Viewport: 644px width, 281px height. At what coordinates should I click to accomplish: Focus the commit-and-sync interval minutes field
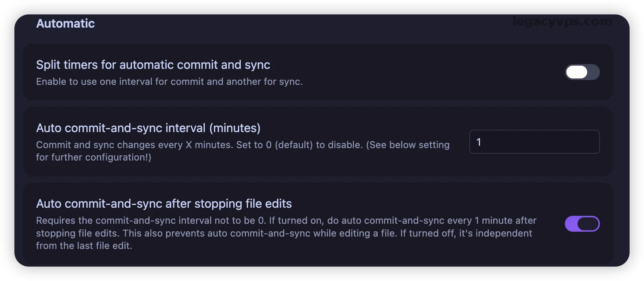(534, 142)
